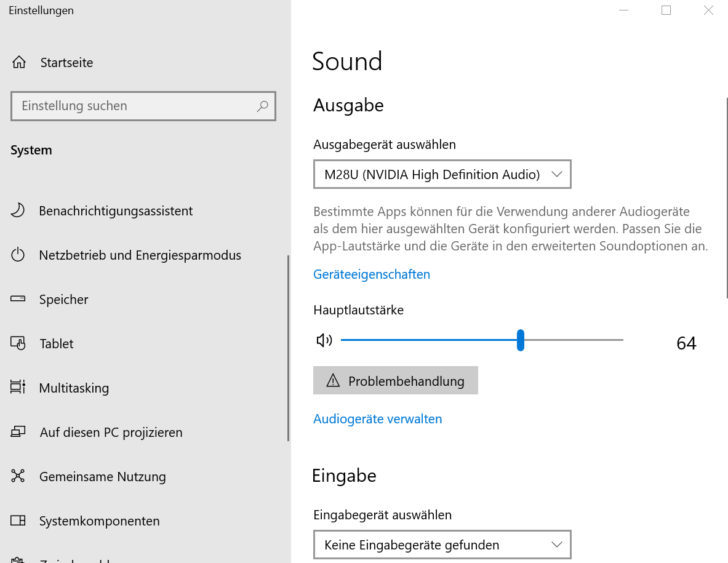728x563 pixels.
Task: Start the Problembehandlung troubleshooter
Action: (395, 381)
